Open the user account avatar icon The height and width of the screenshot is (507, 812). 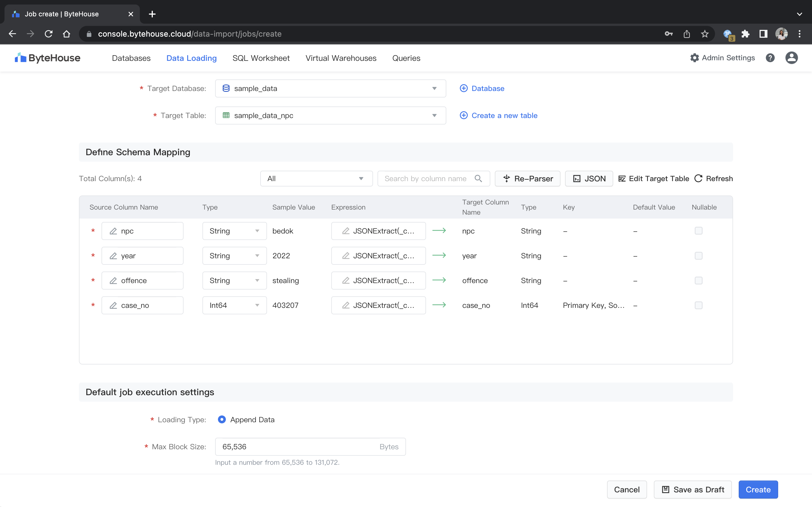coord(791,58)
